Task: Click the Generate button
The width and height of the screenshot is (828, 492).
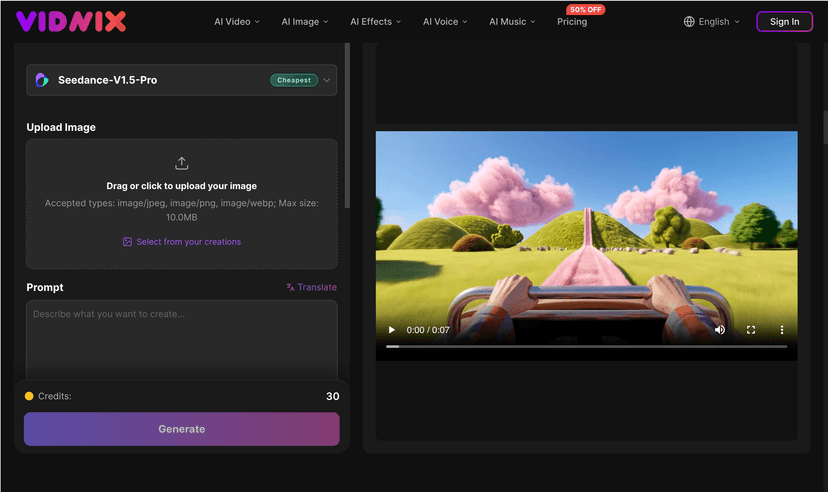Action: click(x=182, y=429)
